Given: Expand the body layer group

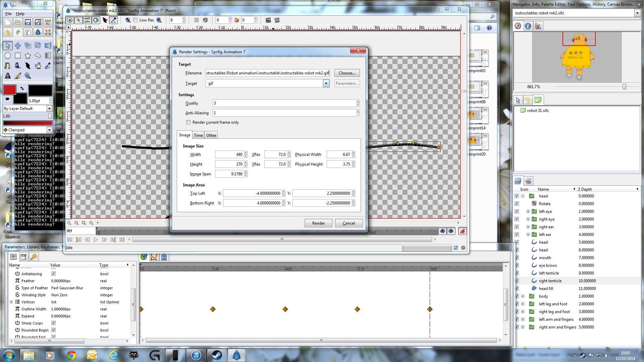Looking at the screenshot, I should tap(523, 296).
